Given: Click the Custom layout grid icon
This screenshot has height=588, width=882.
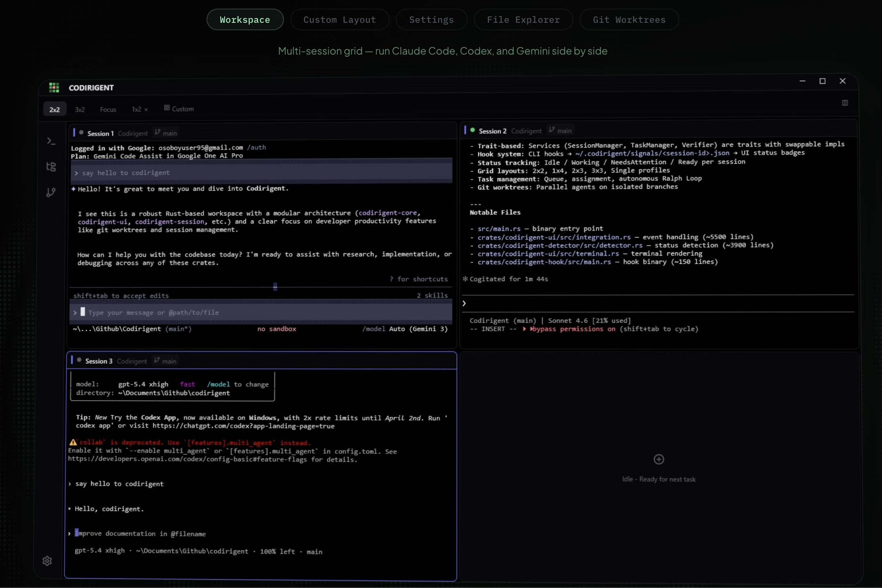Looking at the screenshot, I should click(167, 108).
